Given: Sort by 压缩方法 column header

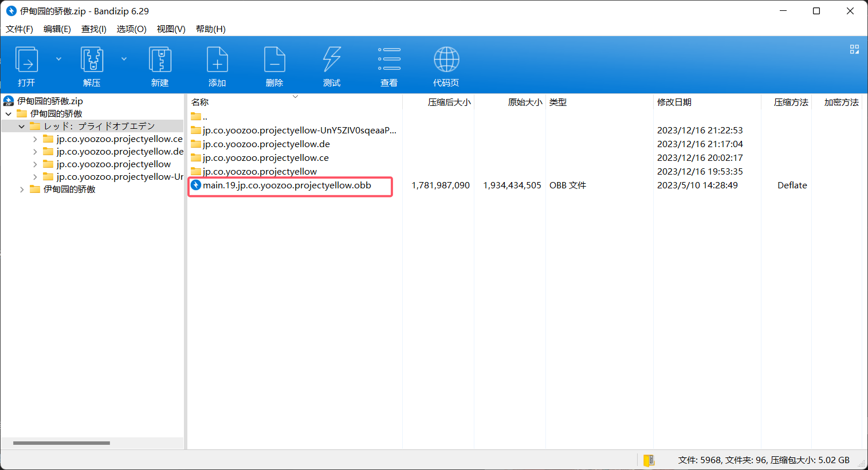Looking at the screenshot, I should coord(786,102).
